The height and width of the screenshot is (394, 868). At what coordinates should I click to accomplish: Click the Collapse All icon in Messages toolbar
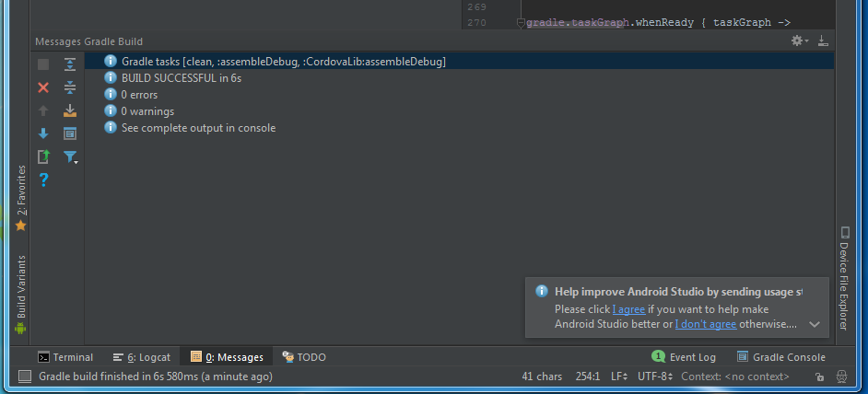coord(70,87)
